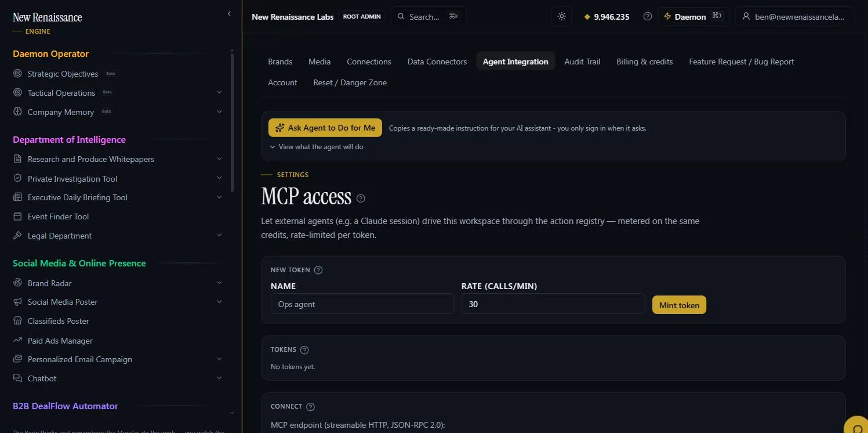Screen dimensions: 868x433
Task: Open the Brands tab
Action: pos(280,62)
